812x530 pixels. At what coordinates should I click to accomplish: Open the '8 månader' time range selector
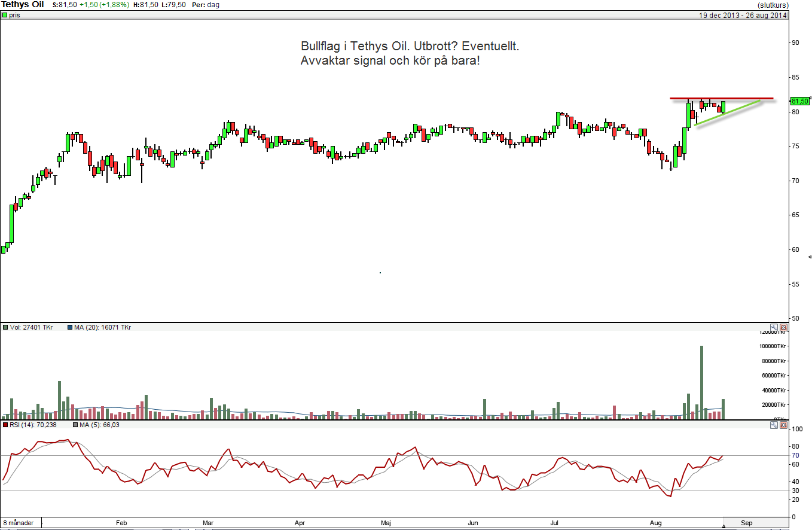point(20,522)
